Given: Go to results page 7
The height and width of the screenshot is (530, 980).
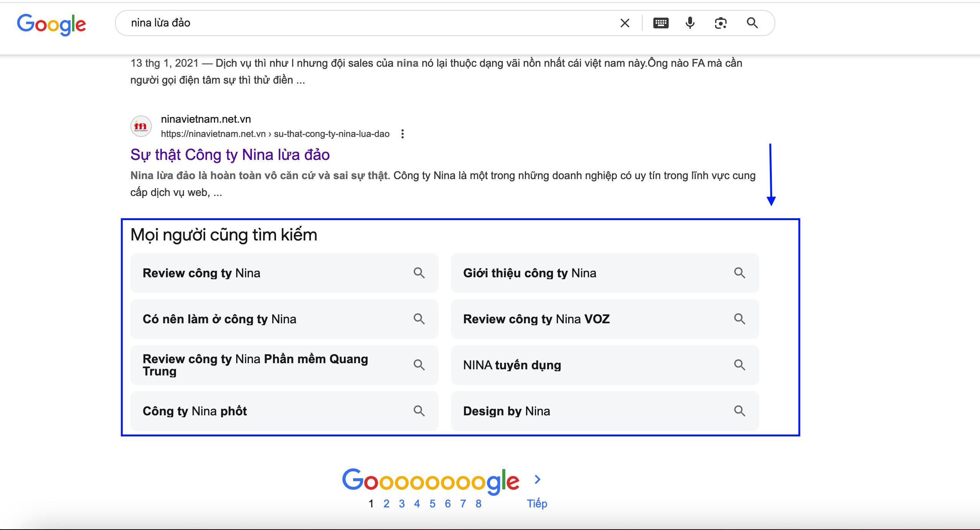Looking at the screenshot, I should [463, 504].
